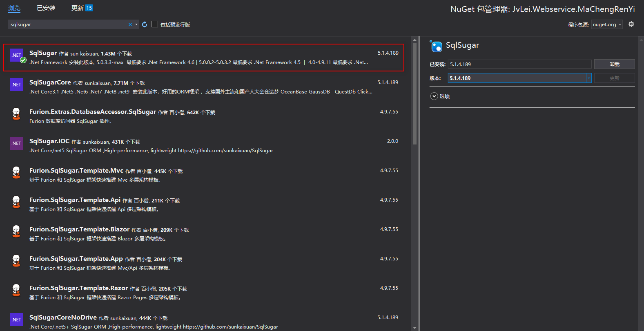
Task: Open the search box history dropdown arrow
Action: pyautogui.click(x=136, y=24)
